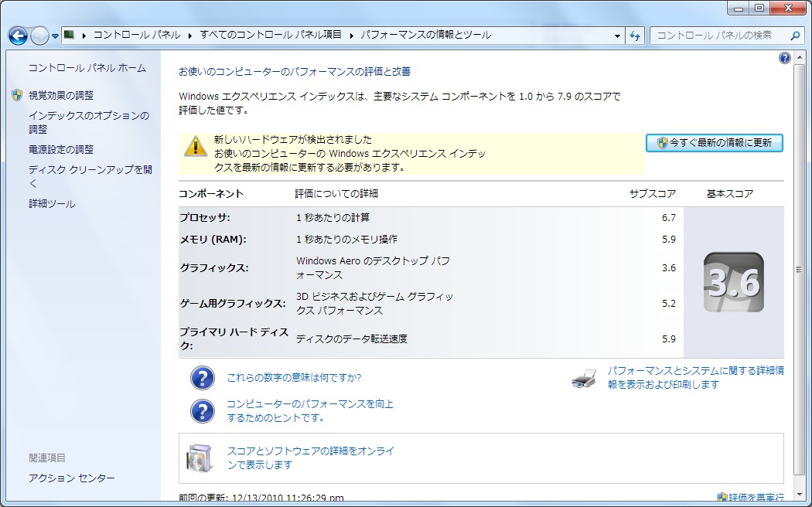The image size is (812, 507).
Task: Click the 評価についての詳細 column header
Action: click(x=336, y=193)
